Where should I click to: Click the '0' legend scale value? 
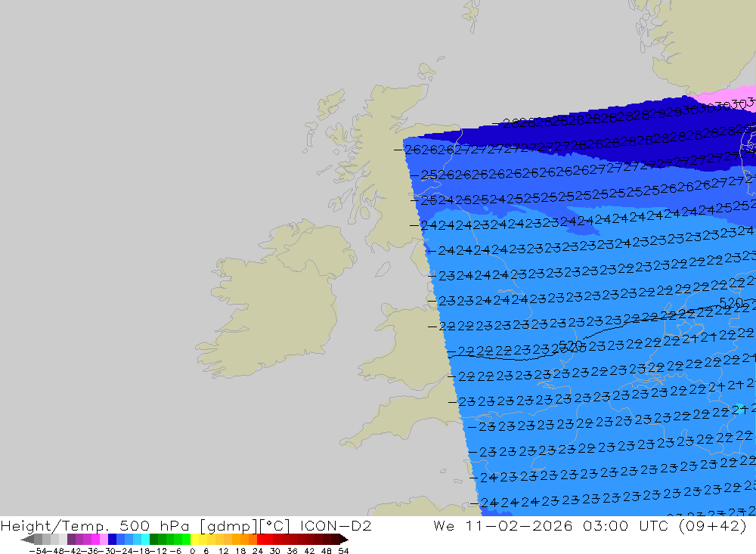[x=192, y=551]
